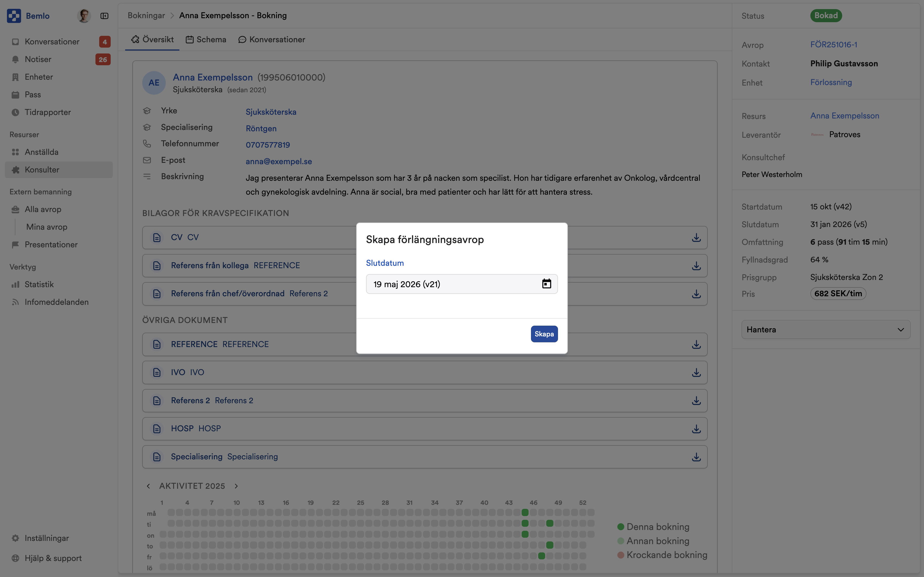Open Anna Exempelsson profile name link
This screenshot has height=577, width=924.
coord(213,77)
